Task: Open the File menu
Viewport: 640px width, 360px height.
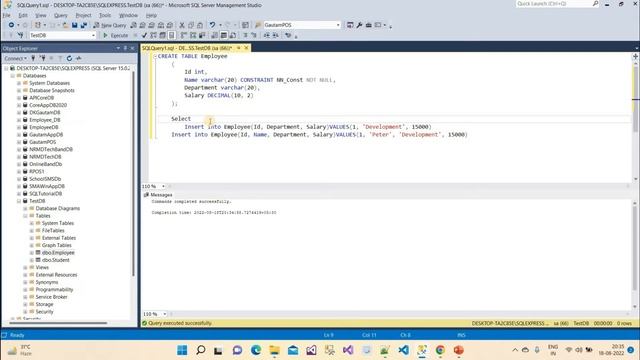Action: click(7, 15)
